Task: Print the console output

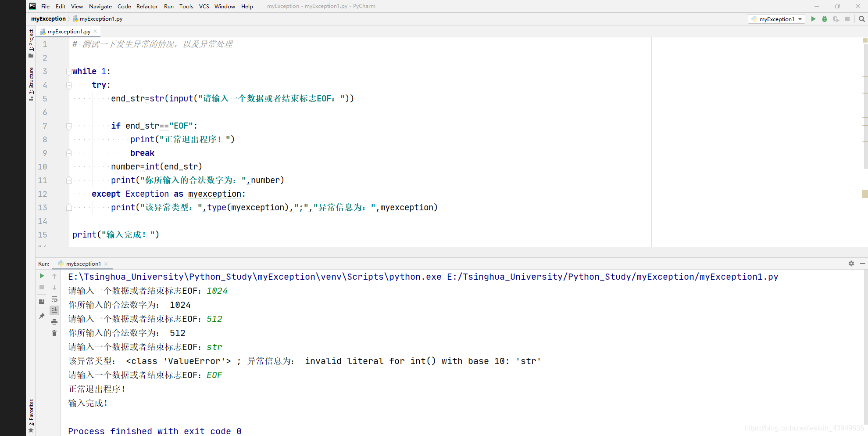Action: click(x=54, y=322)
